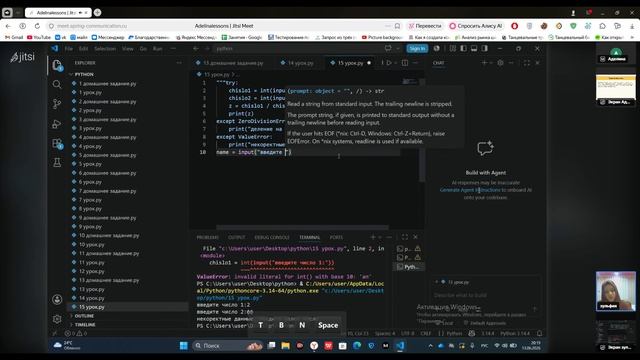Add a new terminal with plus icon
This screenshot has height=360, width=640.
373,237
